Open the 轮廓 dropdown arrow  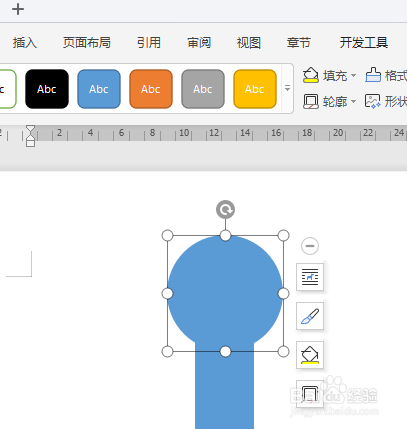point(353,101)
